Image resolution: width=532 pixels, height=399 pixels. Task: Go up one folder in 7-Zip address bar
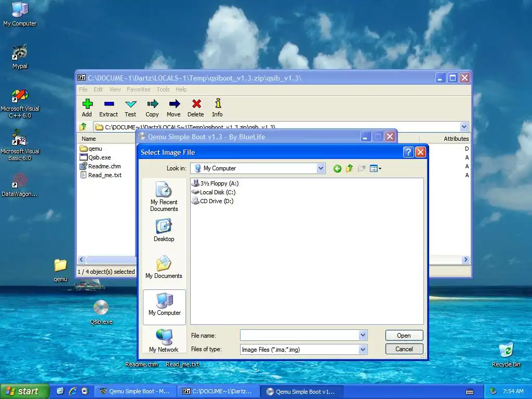[x=83, y=127]
